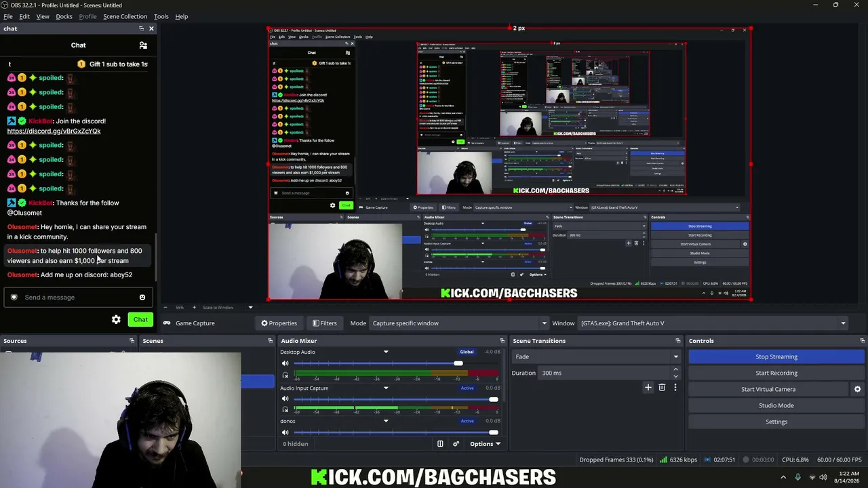Viewport: 868px width, 488px height.
Task: Mute the donos audio source
Action: point(285,432)
